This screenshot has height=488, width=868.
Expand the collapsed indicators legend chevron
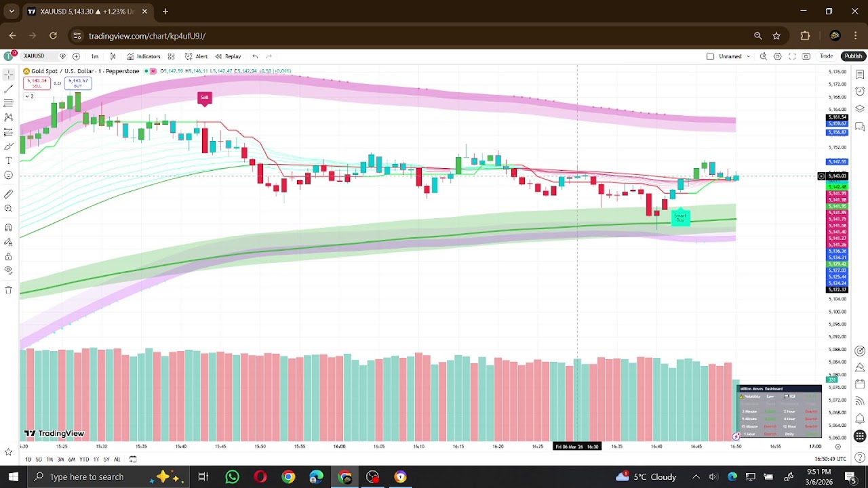coord(29,96)
